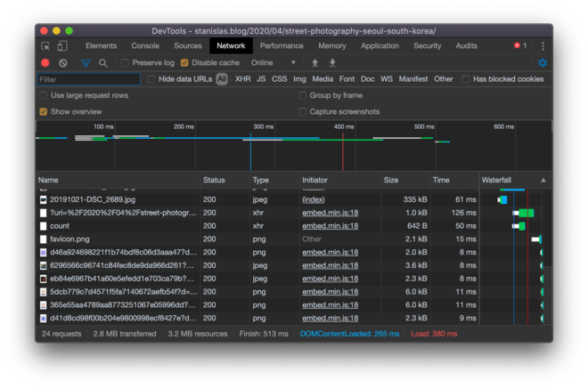
Task: Open the (index) initiator link
Action: pyautogui.click(x=314, y=199)
